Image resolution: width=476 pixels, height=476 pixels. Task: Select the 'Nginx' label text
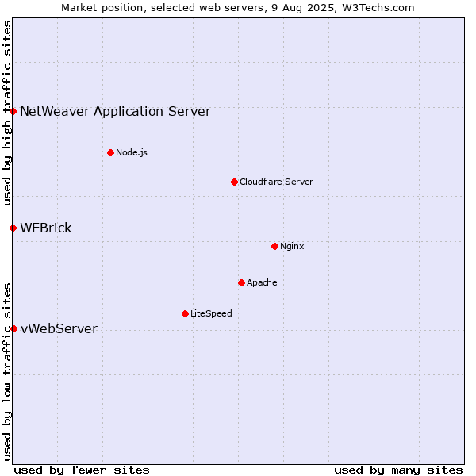pos(292,246)
